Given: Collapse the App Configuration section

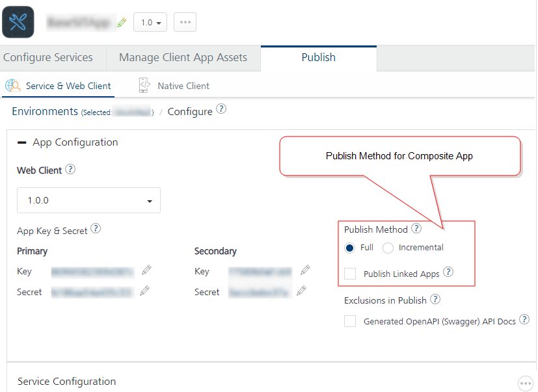Looking at the screenshot, I should 22,142.
